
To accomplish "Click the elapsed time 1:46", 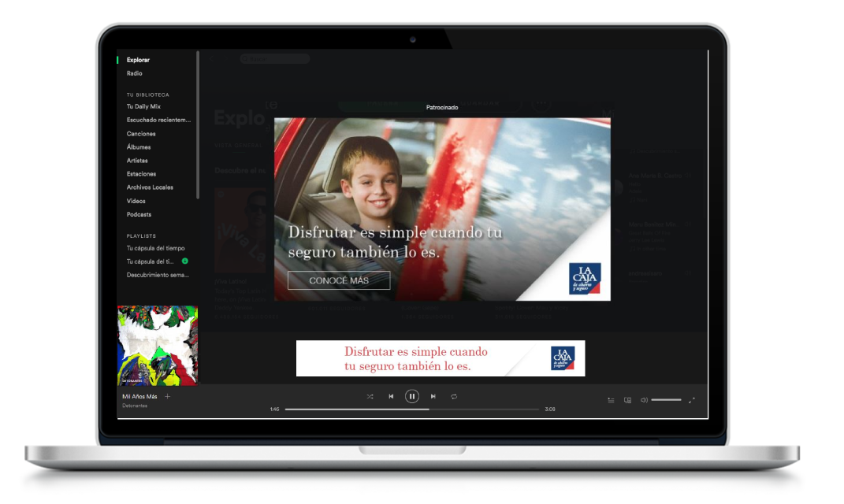I will pyautogui.click(x=274, y=409).
